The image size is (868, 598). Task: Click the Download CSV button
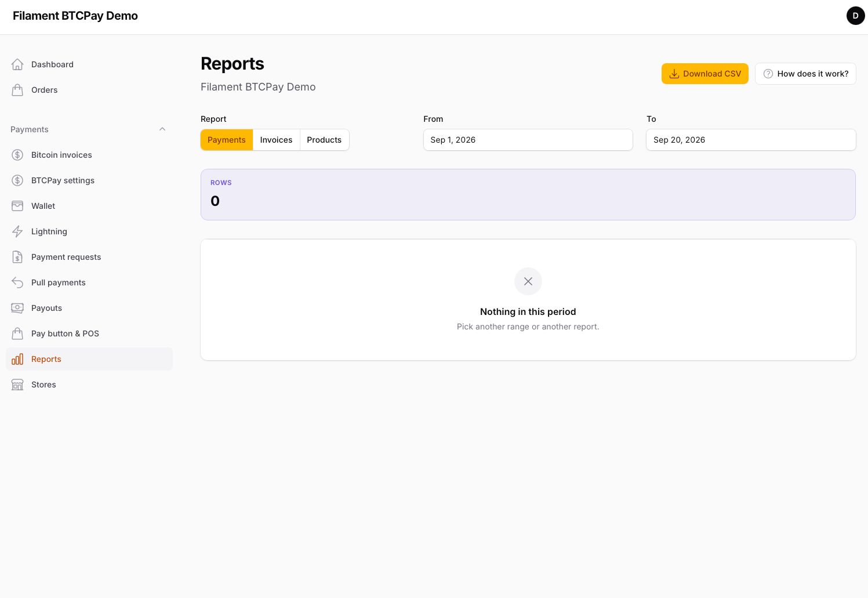click(705, 74)
